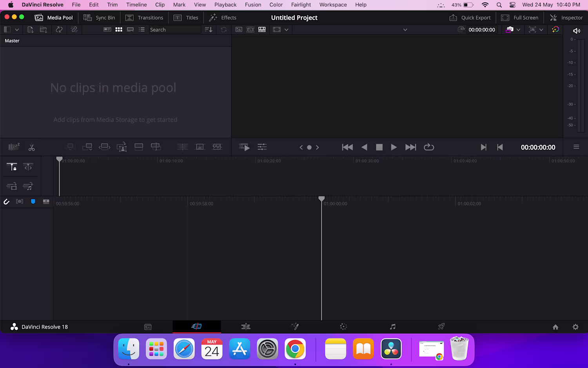
Task: Click the project settings gear icon
Action: 575,327
